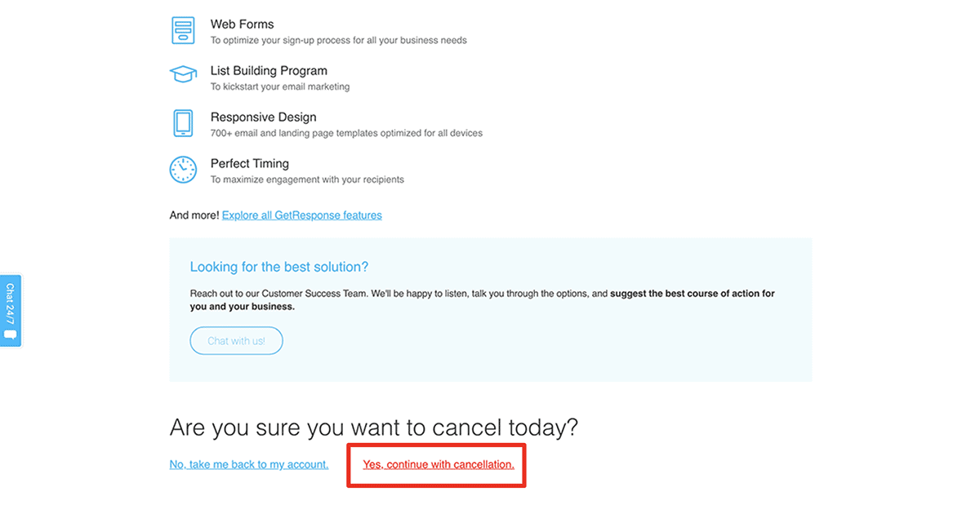
Task: Click the Looking for the best solution? heading
Action: 279,267
